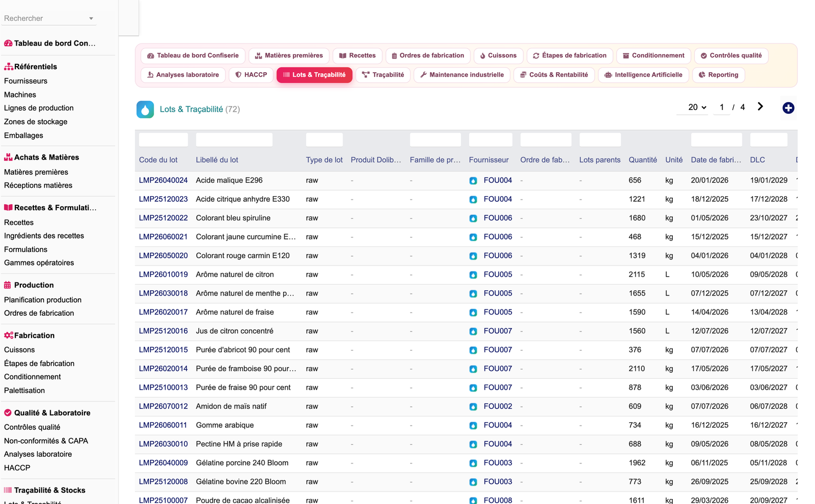This screenshot has width=815, height=504.
Task: Click supplier icon in Arôme naturel de citron row
Action: [473, 275]
